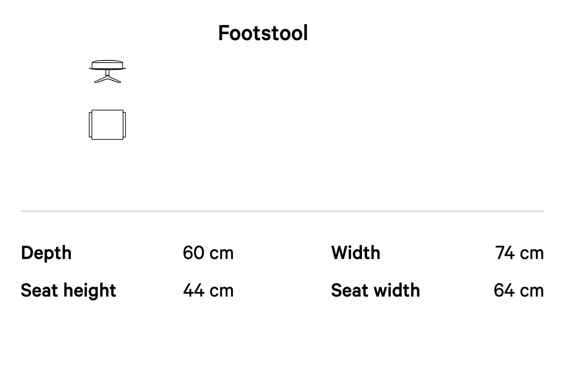This screenshot has height=392, width=565.
Task: Click the 64 cm seat width value
Action: click(519, 291)
